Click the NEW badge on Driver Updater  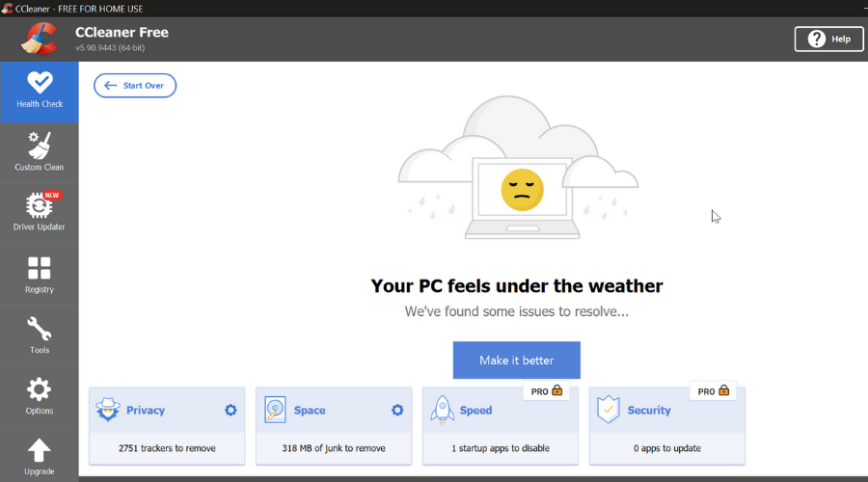51,196
